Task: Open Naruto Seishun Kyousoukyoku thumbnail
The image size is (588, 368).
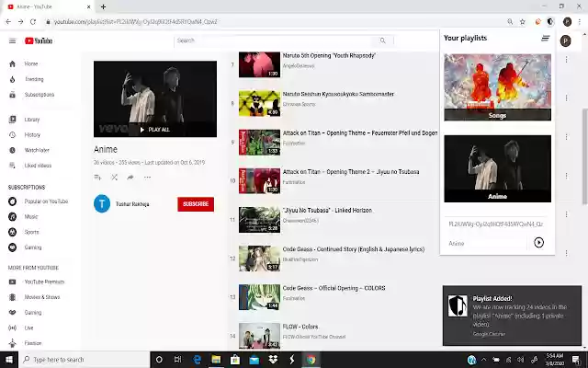Action: coord(259,103)
